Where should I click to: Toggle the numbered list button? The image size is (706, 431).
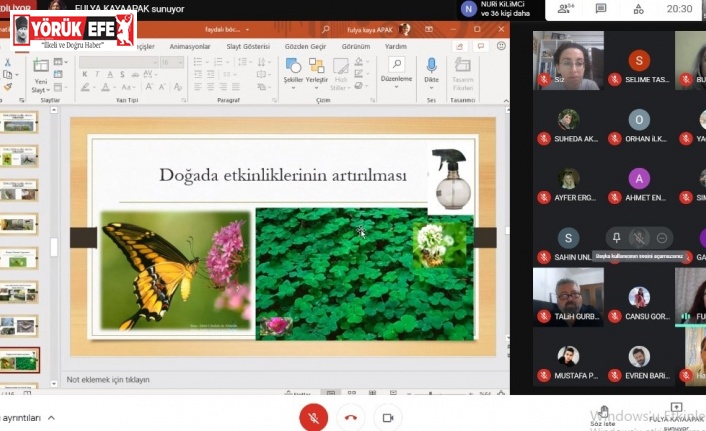tap(220, 62)
